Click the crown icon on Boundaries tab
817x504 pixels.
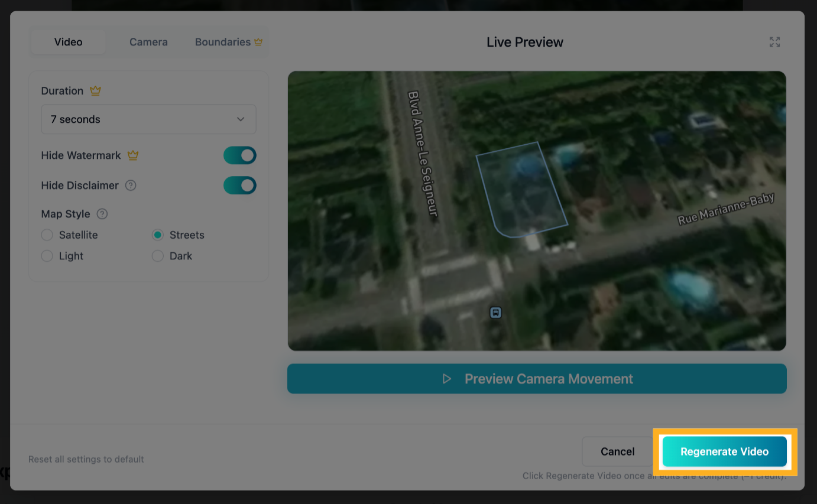click(x=258, y=42)
